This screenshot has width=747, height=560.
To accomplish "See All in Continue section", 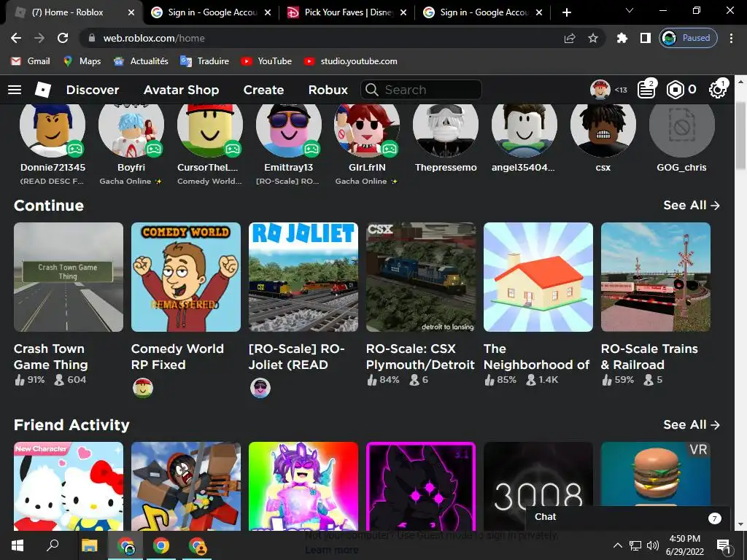I will [692, 205].
